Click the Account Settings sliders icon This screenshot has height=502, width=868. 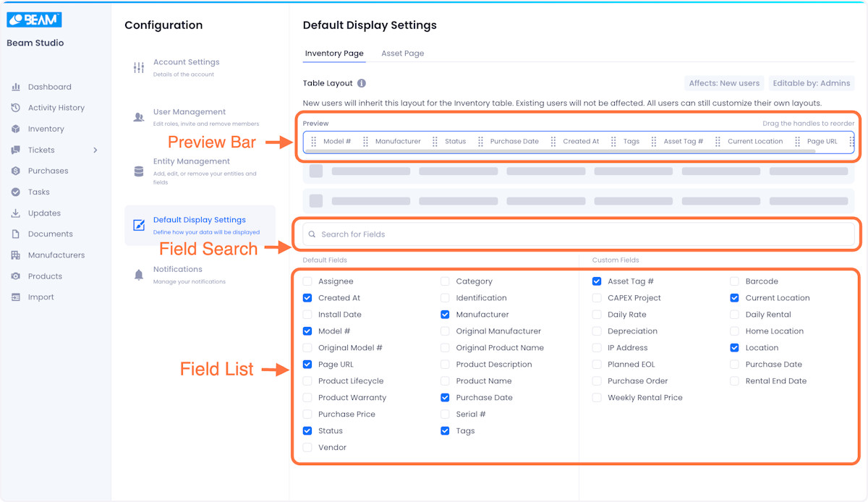click(x=139, y=67)
